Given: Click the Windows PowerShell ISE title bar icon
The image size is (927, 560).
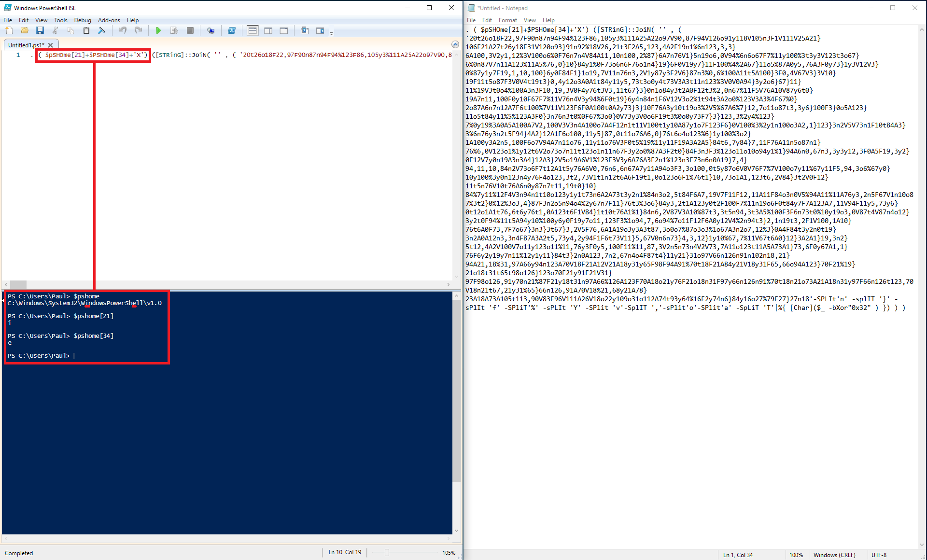Looking at the screenshot, I should pos(8,8).
